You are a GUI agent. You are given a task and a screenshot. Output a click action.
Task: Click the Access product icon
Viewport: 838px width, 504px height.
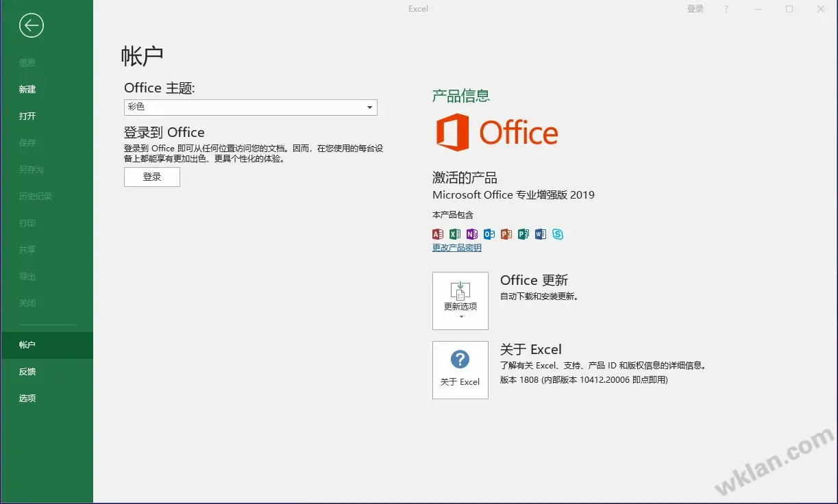coord(438,234)
